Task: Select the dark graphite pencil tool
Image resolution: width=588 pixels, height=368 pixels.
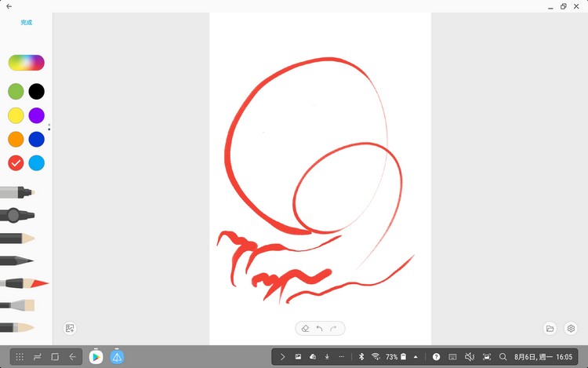Action: click(17, 261)
